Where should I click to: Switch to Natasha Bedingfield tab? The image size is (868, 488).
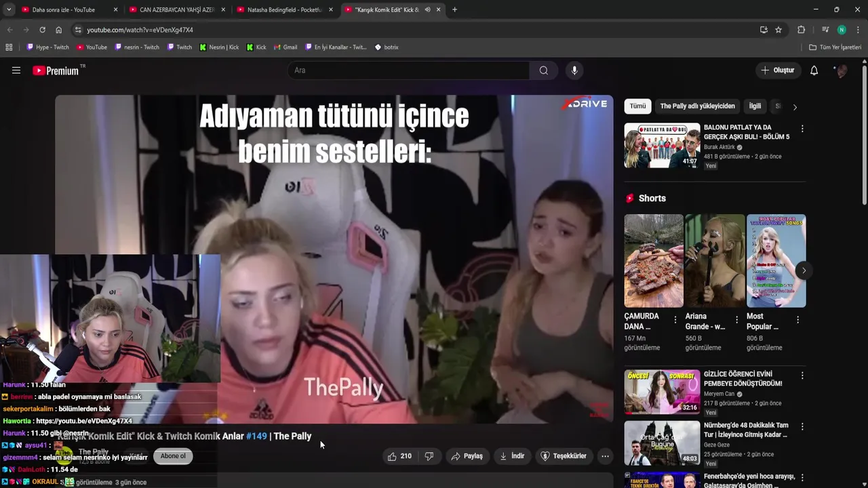[x=284, y=9]
